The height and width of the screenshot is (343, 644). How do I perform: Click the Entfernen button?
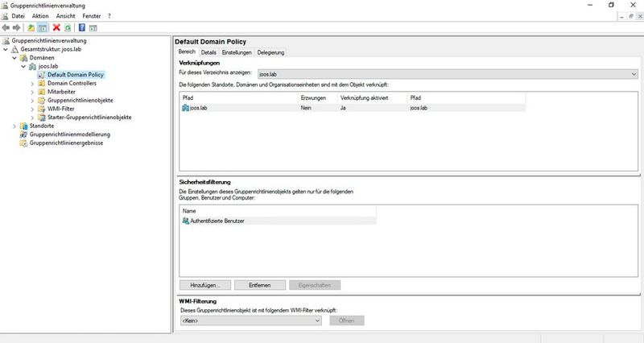[259, 285]
